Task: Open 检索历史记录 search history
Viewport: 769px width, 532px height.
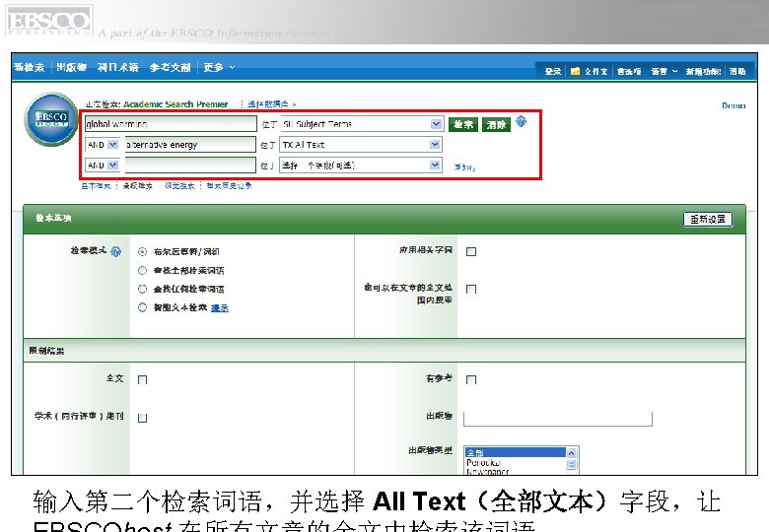Action: [x=229, y=185]
